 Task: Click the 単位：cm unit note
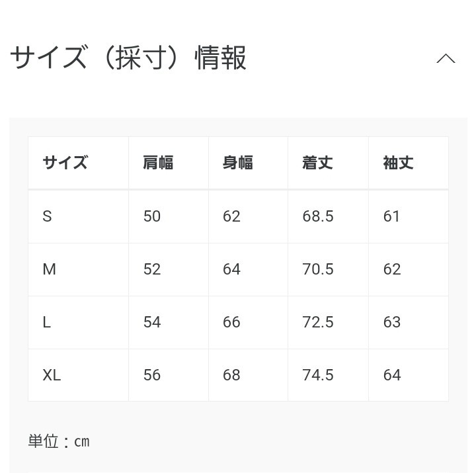[x=59, y=441]
